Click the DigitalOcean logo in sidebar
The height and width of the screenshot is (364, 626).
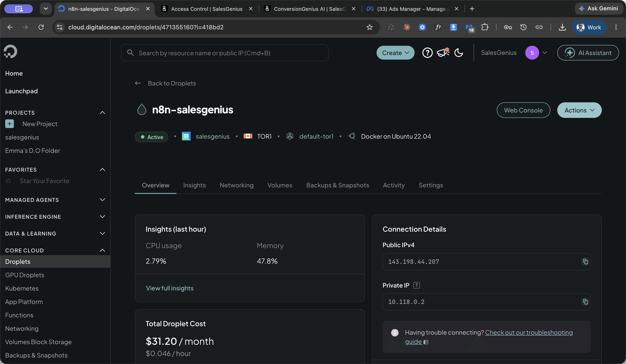tap(10, 51)
